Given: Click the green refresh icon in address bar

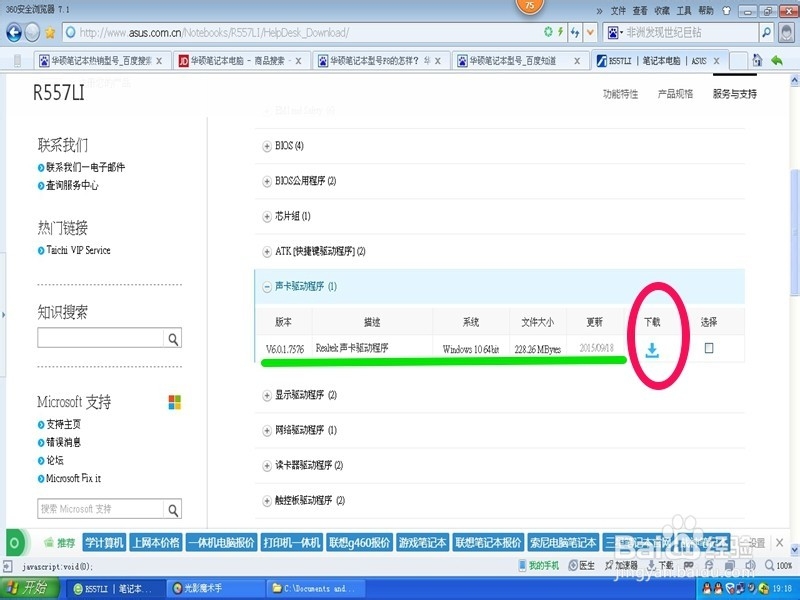Looking at the screenshot, I should 548,32.
